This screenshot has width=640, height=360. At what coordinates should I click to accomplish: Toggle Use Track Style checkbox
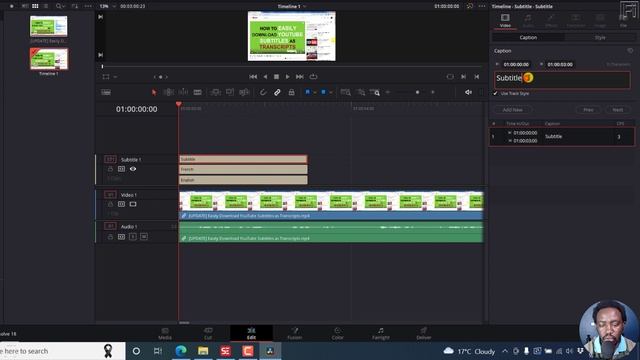pos(495,93)
